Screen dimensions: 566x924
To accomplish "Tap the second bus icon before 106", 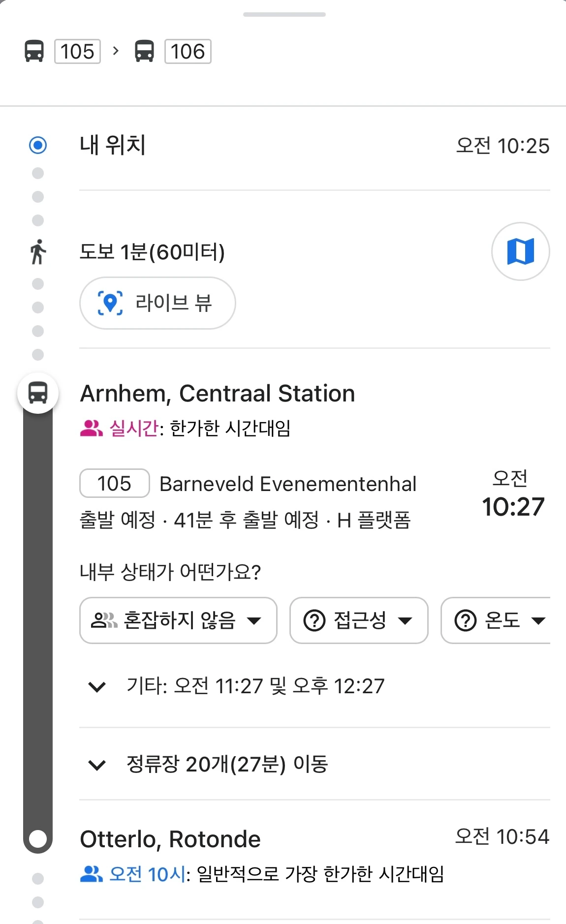I will (144, 51).
